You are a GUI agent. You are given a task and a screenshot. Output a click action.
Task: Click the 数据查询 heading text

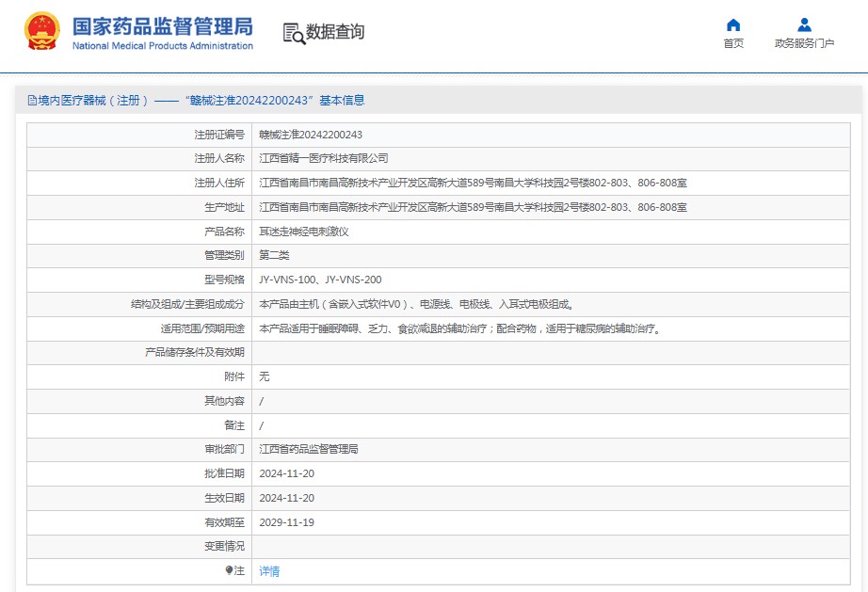pyautogui.click(x=335, y=32)
